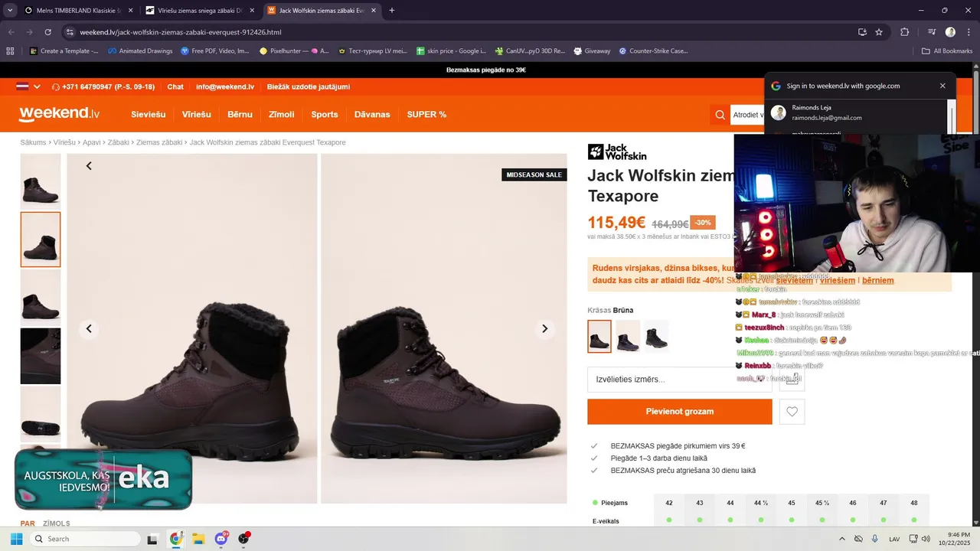
Task: Click the site search magnifier icon
Action: click(720, 115)
